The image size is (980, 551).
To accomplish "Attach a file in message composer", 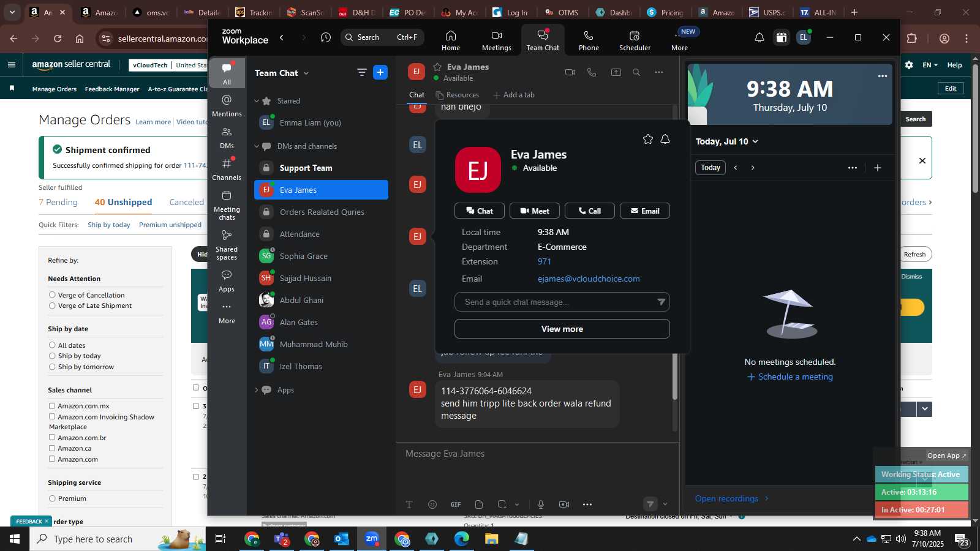I will coord(479,504).
